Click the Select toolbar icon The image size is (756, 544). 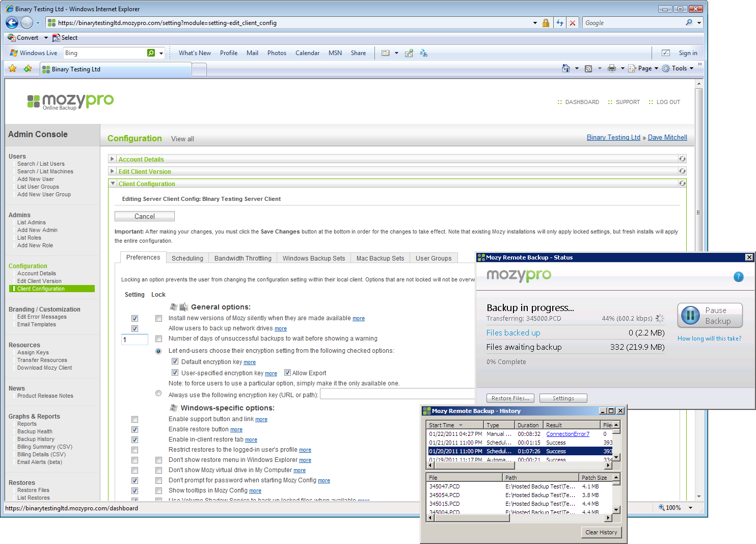pyautogui.click(x=65, y=38)
